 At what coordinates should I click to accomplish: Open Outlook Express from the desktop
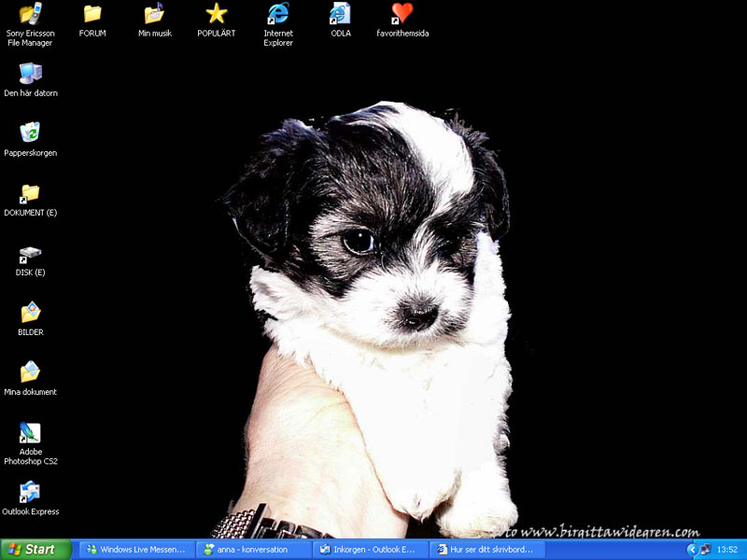click(30, 492)
